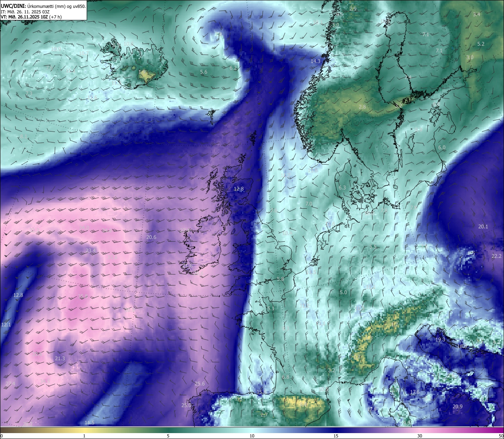
Task: Click the valid time line 'VT: Mið. 26.11.2025 10Z (+7 h)'
Action: point(31,17)
